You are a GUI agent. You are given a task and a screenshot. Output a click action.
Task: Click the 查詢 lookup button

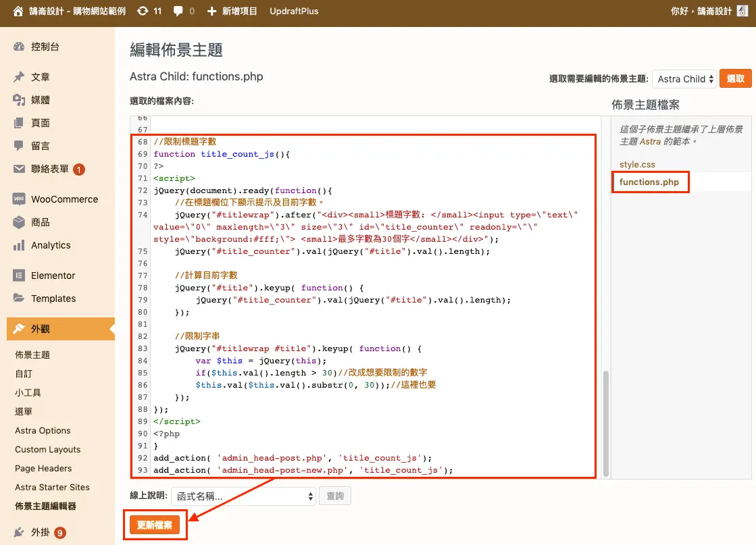point(335,496)
